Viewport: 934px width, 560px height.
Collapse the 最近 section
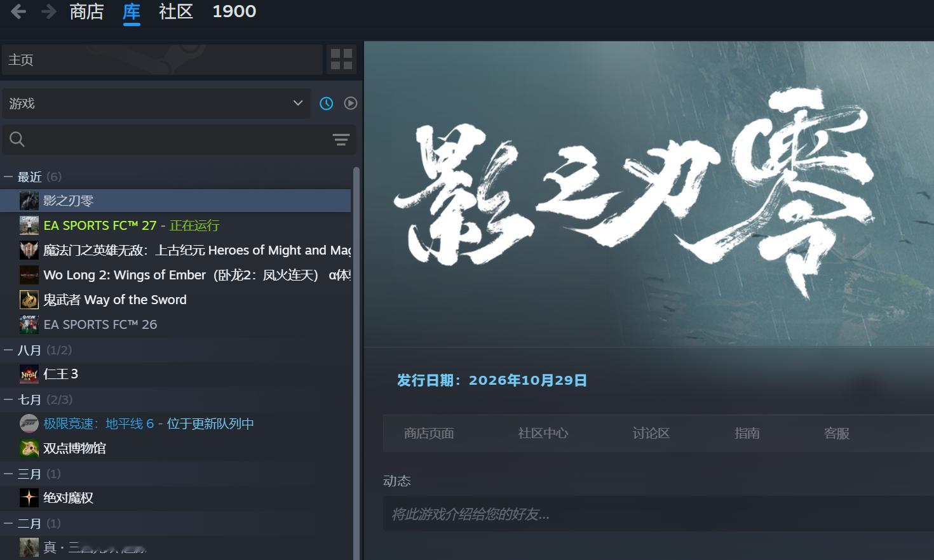[x=8, y=177]
